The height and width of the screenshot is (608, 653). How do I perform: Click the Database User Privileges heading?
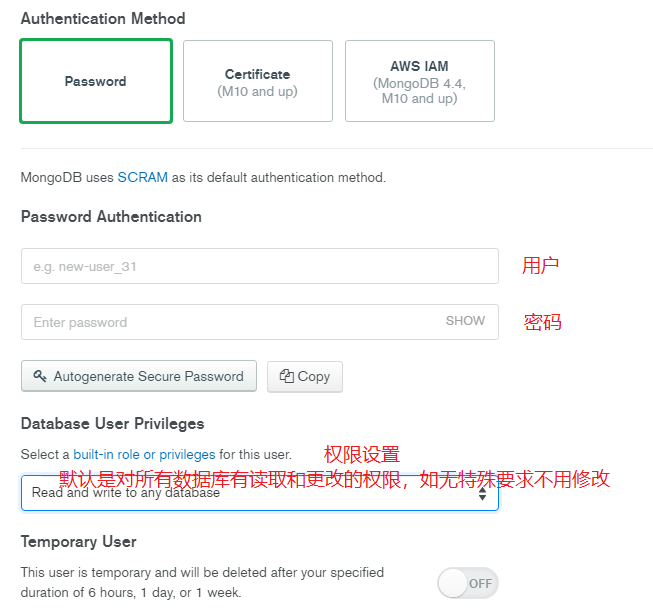tap(112, 423)
